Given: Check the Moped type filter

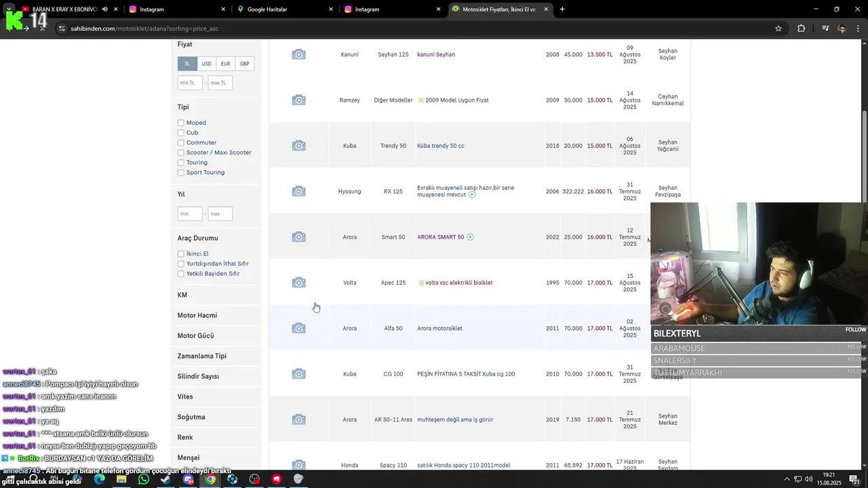Looking at the screenshot, I should click(x=181, y=123).
